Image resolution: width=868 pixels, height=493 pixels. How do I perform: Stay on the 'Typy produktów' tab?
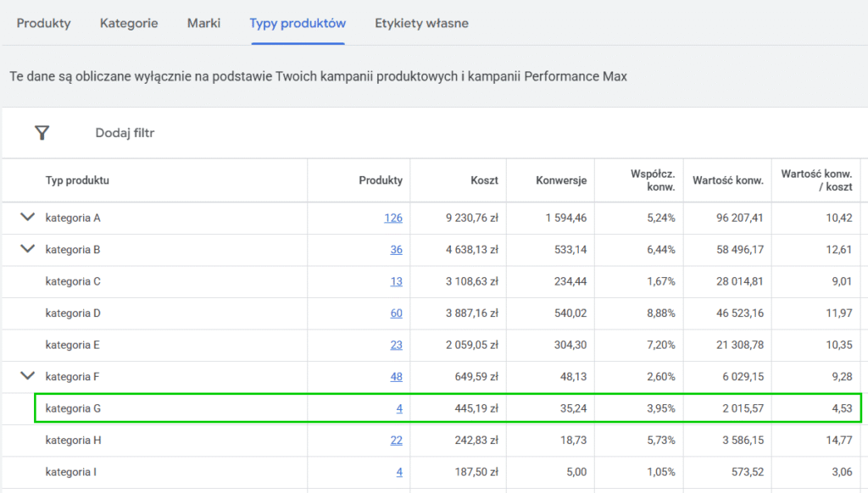(298, 24)
